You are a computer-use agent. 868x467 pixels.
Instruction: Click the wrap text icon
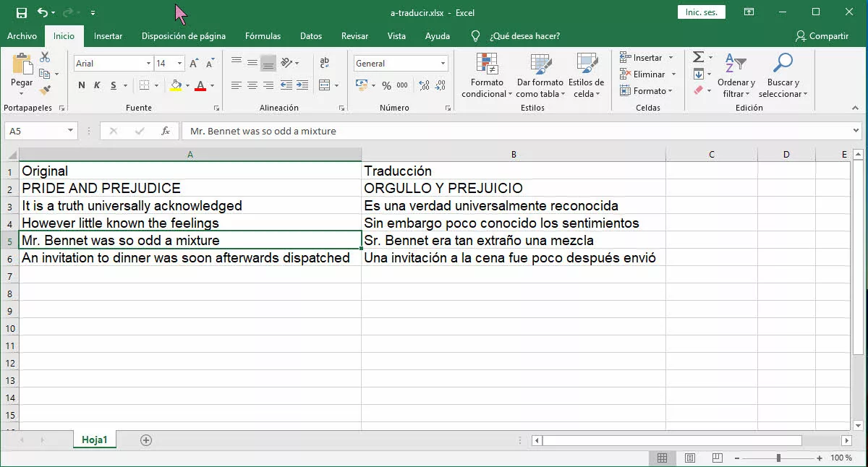324,64
